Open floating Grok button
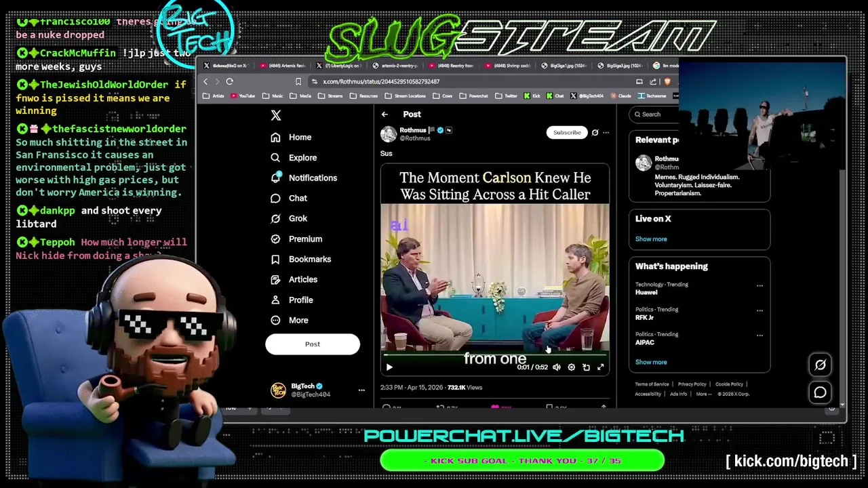The height and width of the screenshot is (488, 868). [820, 365]
